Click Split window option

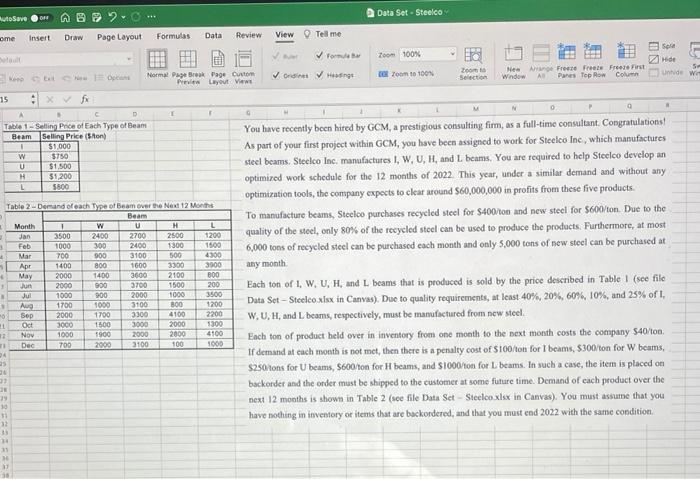tap(662, 46)
